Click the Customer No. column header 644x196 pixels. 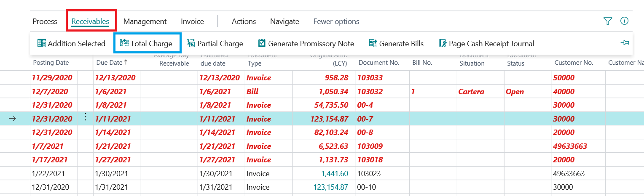pos(574,63)
